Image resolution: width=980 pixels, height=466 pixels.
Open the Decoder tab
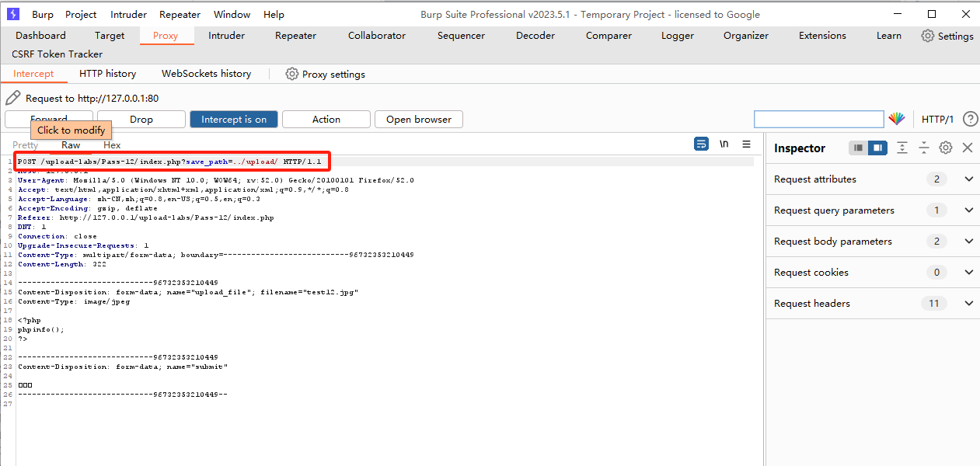click(x=535, y=36)
